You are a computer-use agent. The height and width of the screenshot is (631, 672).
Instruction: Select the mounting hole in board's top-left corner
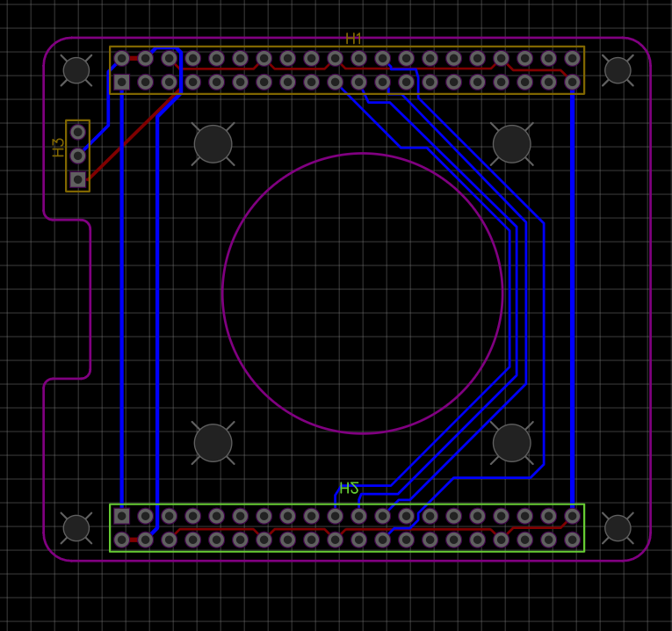(76, 70)
